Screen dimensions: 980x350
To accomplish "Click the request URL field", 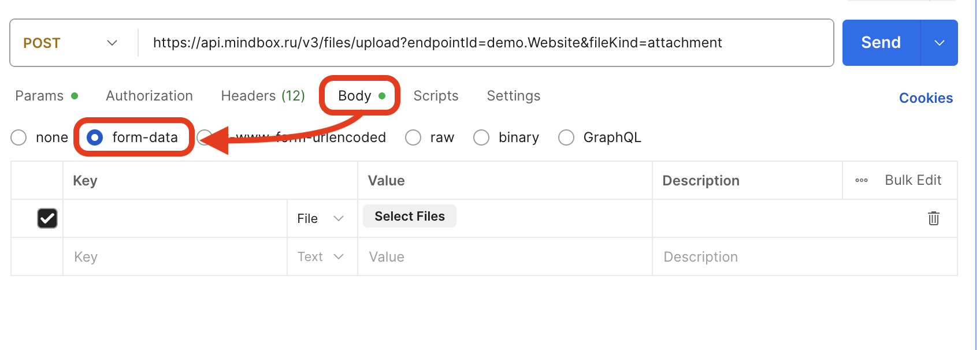I will tap(462, 43).
